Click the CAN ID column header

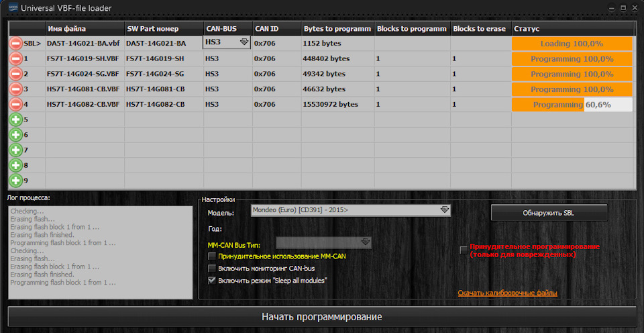pos(277,29)
